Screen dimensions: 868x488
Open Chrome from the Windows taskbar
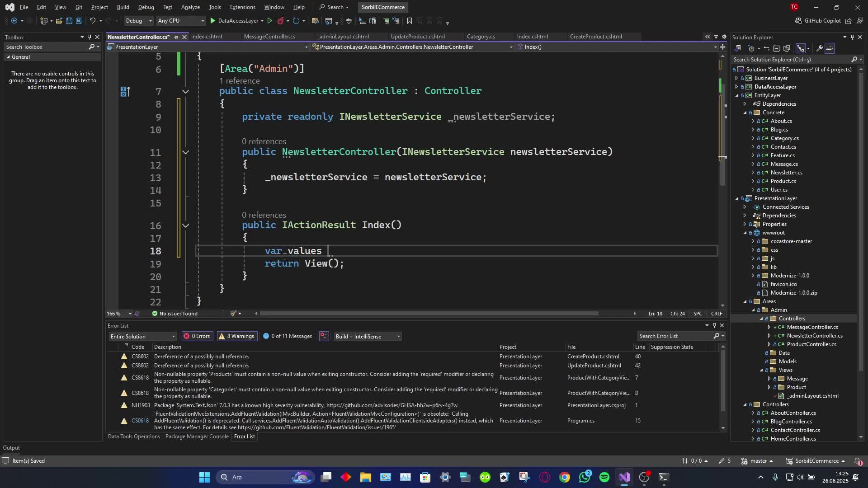pyautogui.click(x=565, y=477)
